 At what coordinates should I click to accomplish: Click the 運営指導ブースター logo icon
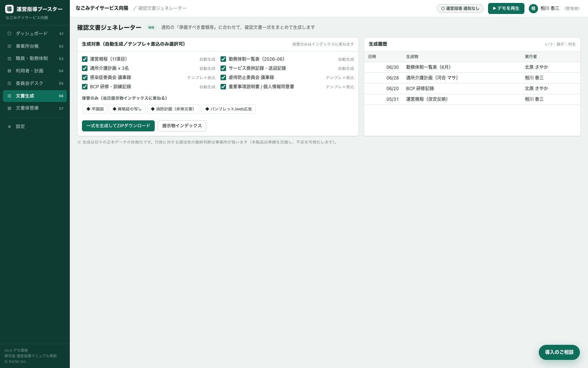coord(9,9)
